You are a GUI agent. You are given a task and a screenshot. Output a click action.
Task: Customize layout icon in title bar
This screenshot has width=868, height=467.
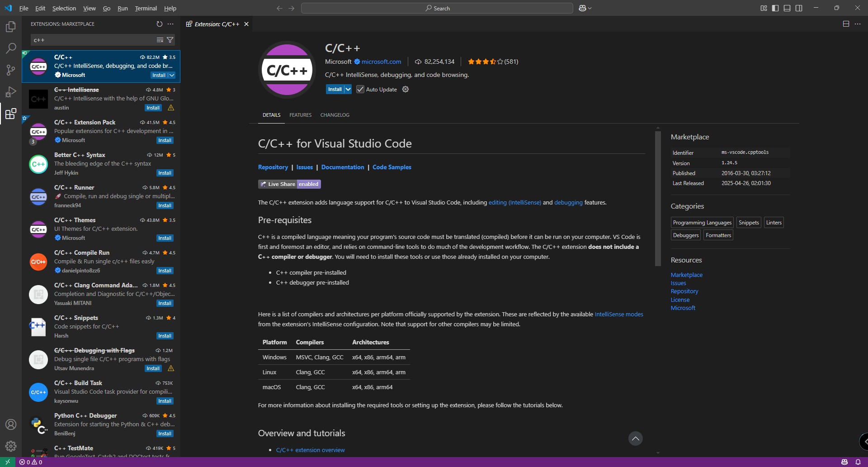tap(764, 8)
